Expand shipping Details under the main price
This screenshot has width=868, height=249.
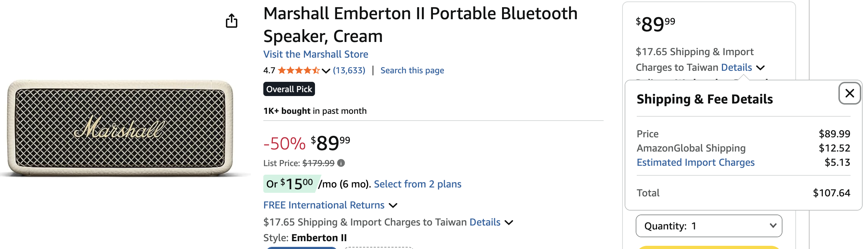click(485, 222)
